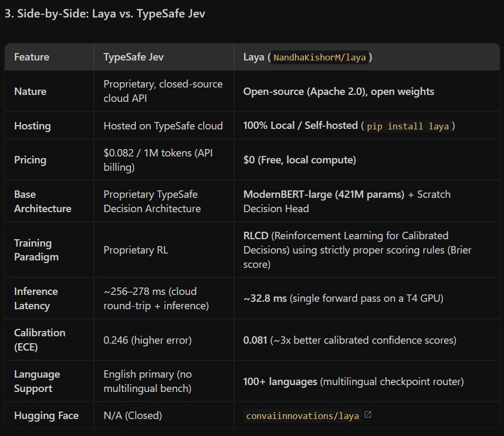The width and height of the screenshot is (504, 436).
Task: Click the 'Hugging Face' row label
Action: [x=46, y=415]
